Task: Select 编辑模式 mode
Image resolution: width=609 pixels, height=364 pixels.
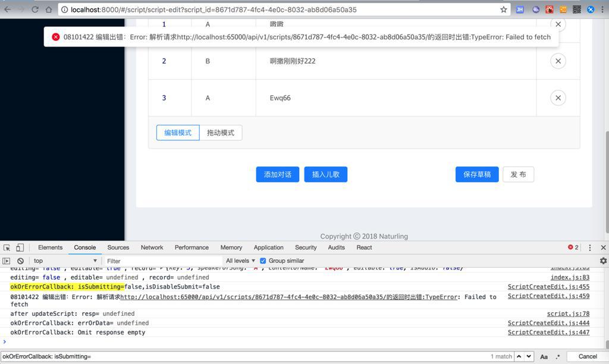Action: tap(178, 133)
